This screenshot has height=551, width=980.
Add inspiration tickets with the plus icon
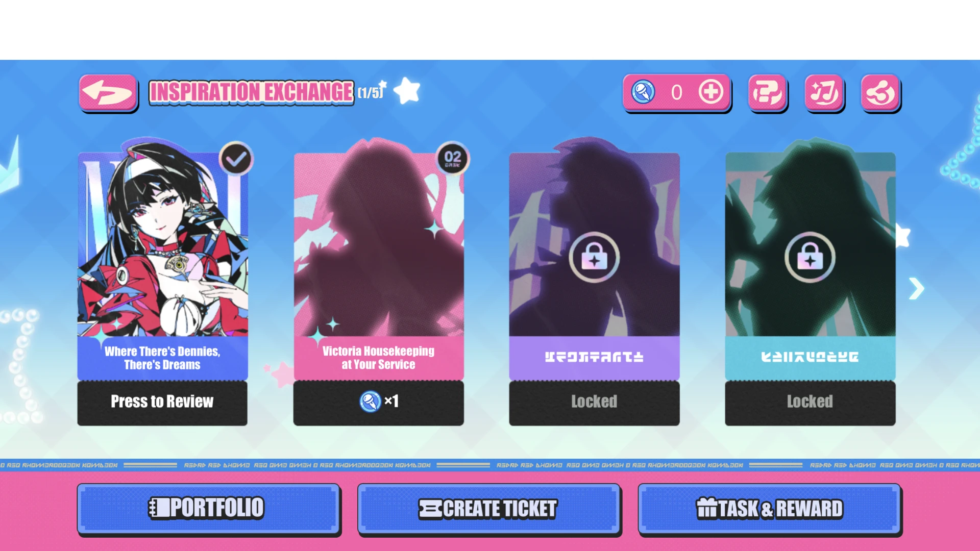pyautogui.click(x=710, y=92)
